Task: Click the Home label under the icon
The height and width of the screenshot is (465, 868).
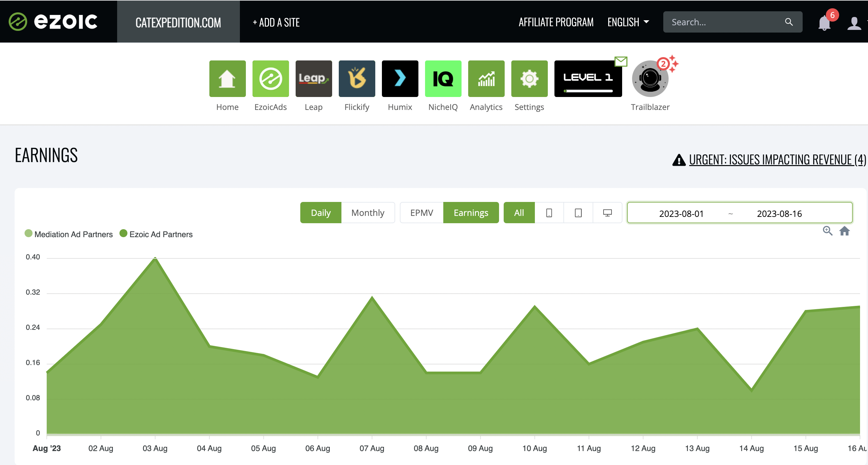Action: pyautogui.click(x=227, y=107)
